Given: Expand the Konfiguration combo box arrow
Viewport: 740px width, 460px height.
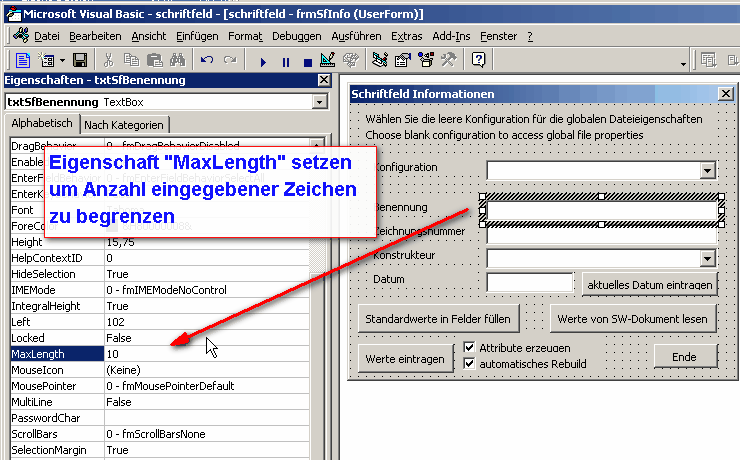Looking at the screenshot, I should pyautogui.click(x=707, y=171).
